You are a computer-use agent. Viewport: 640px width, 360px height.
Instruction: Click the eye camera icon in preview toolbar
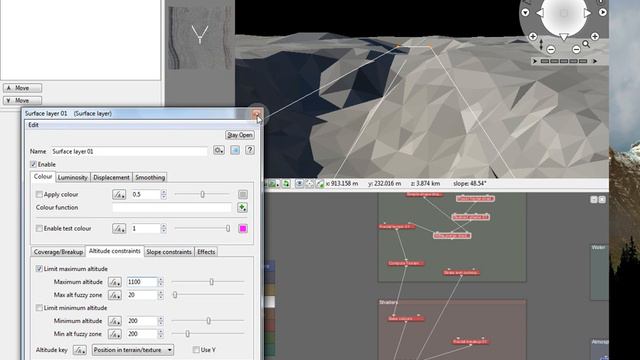pyautogui.click(x=299, y=184)
